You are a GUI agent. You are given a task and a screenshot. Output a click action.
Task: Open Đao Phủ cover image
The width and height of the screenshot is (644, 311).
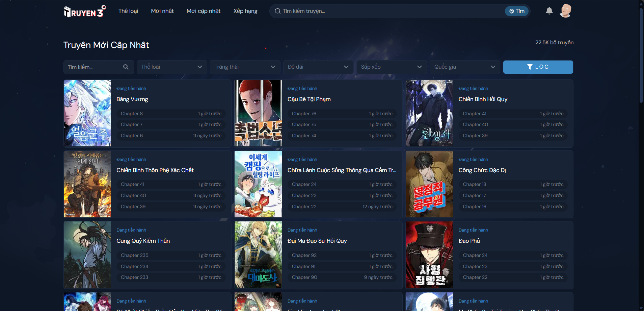[x=429, y=255]
